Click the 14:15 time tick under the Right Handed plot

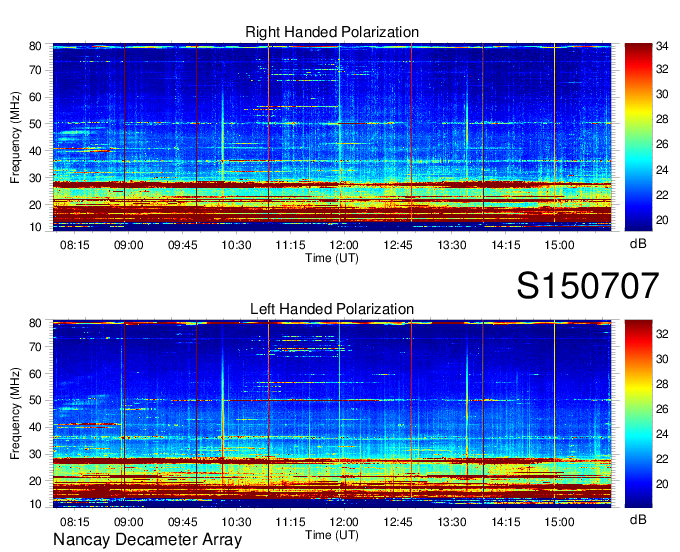pos(506,245)
